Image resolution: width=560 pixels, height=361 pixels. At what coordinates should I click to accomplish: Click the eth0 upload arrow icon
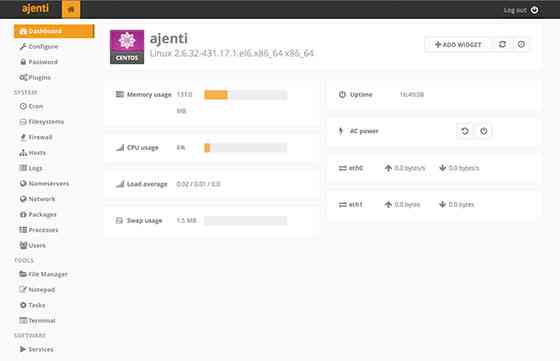point(388,168)
